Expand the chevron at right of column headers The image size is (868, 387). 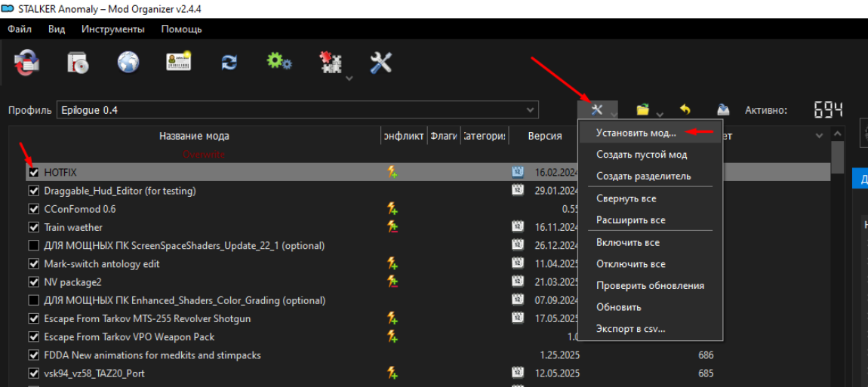pos(820,137)
